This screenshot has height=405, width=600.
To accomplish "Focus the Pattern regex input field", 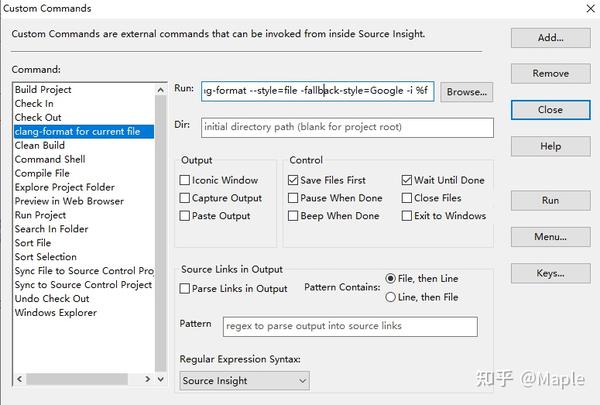I will [350, 326].
